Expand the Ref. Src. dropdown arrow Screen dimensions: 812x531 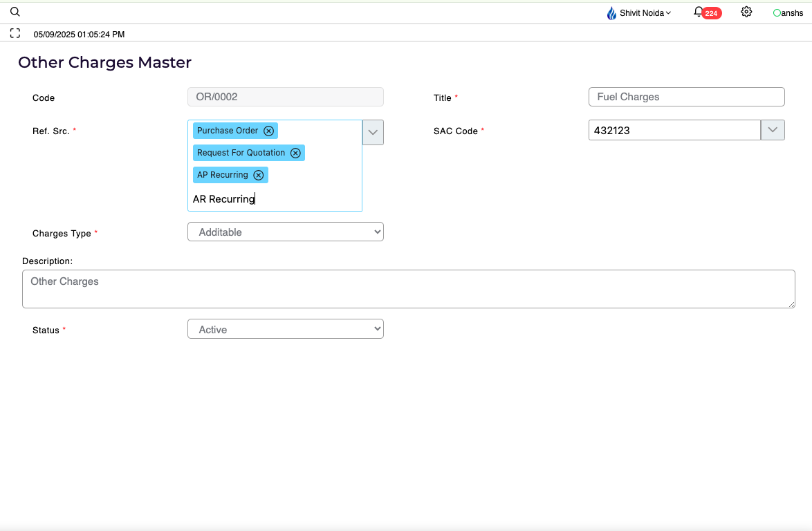[x=373, y=131]
